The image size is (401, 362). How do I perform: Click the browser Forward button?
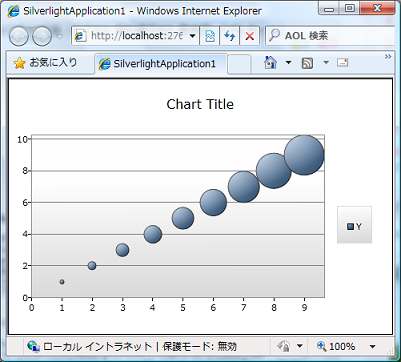(x=42, y=36)
